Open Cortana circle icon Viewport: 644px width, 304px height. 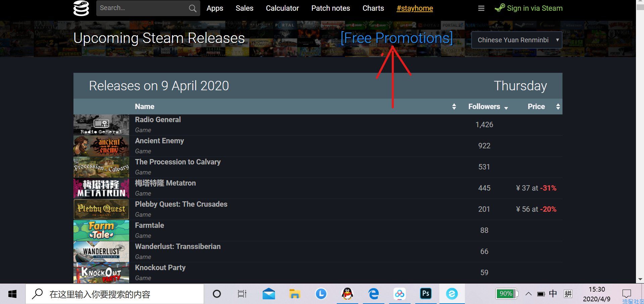[x=217, y=294]
